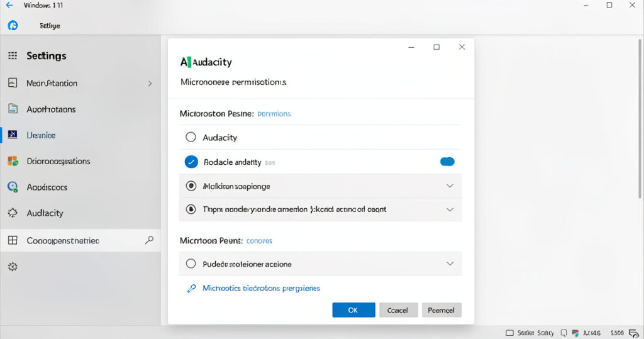Click the notification icon in the status bar
The height and width of the screenshot is (339, 644).
tap(564, 333)
